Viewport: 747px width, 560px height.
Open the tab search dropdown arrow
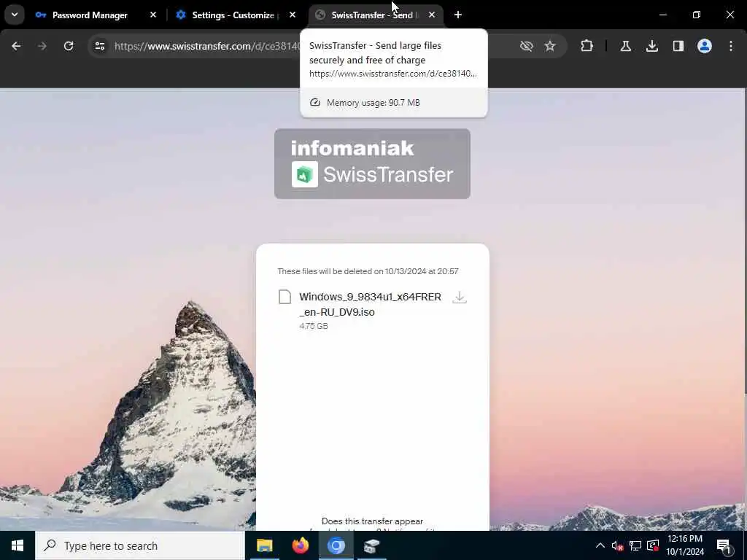pyautogui.click(x=15, y=15)
